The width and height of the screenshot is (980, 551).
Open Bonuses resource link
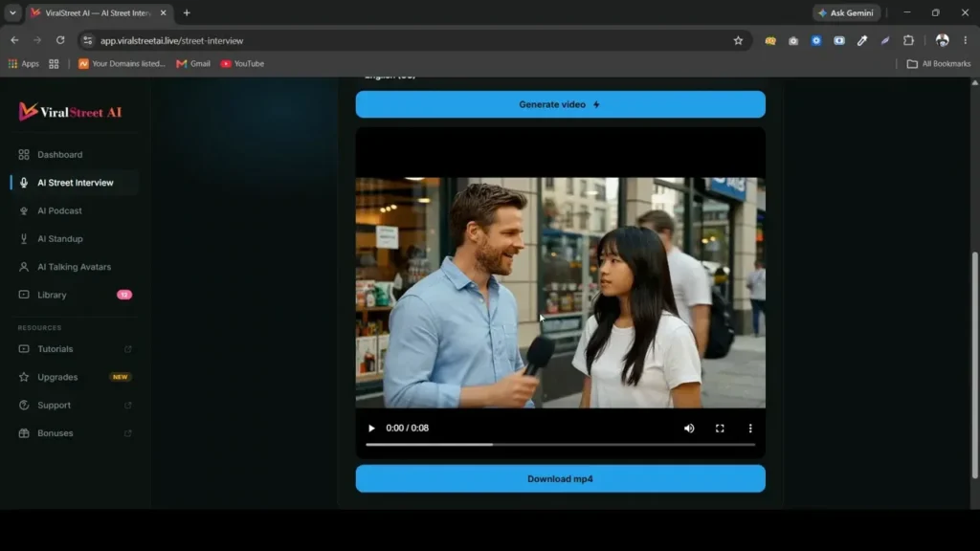[x=74, y=433]
